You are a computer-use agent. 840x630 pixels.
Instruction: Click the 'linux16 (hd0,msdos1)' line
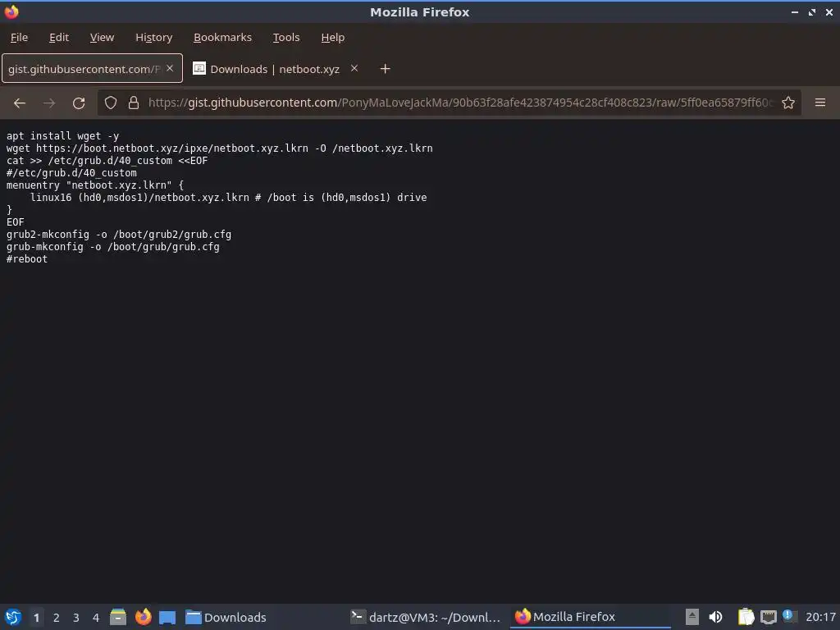229,198
